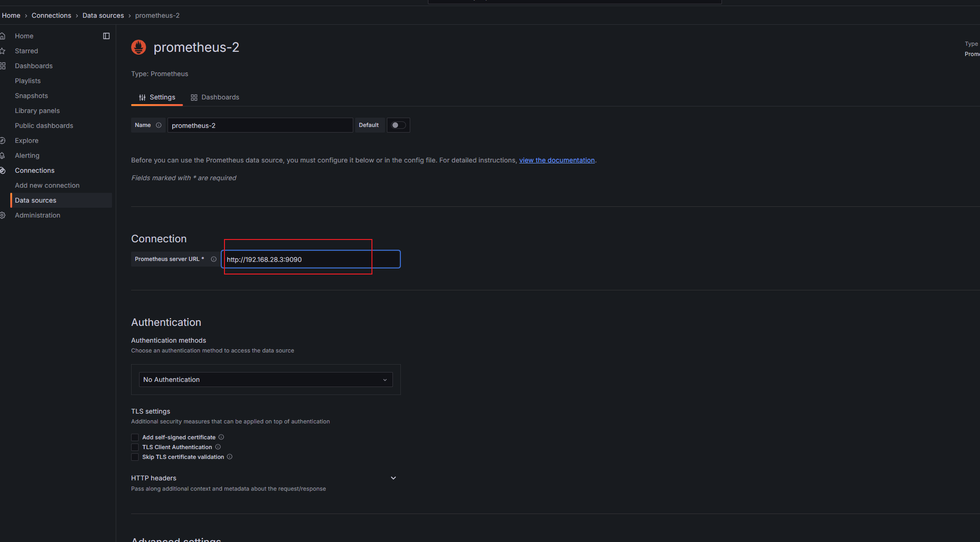Click the Prometheus flame logo icon
Screen dimensions: 980x542
[139, 47]
